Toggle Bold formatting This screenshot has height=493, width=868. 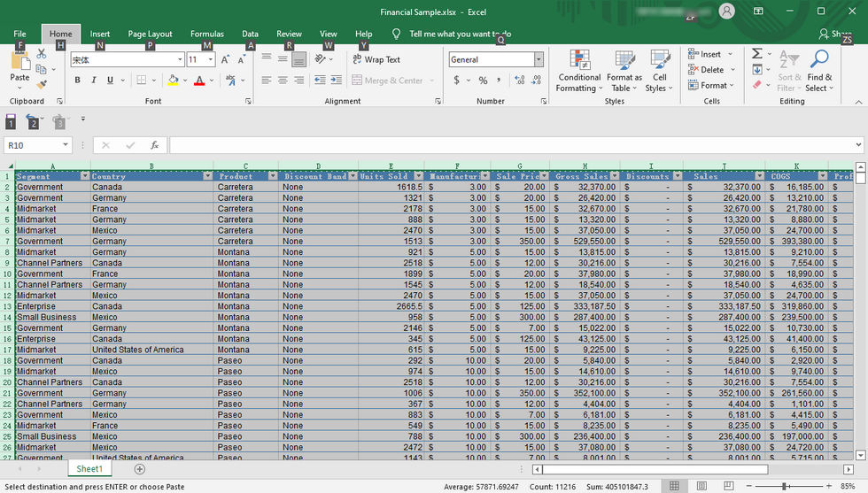coord(77,81)
